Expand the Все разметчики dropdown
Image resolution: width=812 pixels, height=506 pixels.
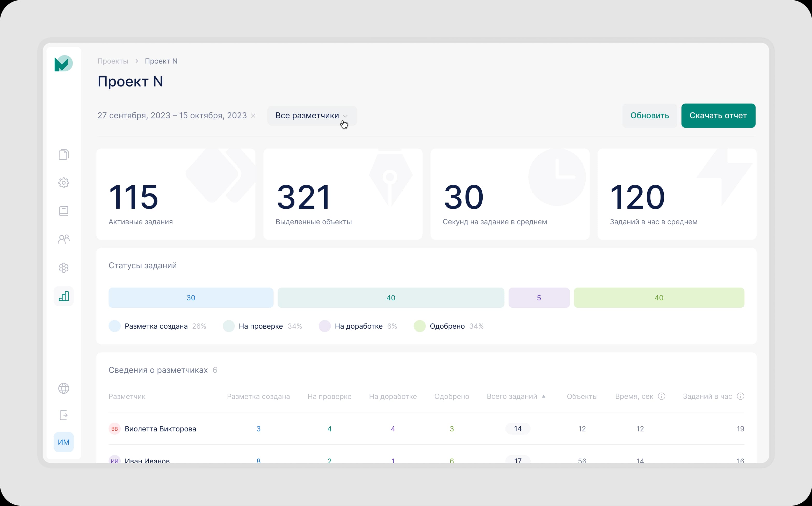312,116
